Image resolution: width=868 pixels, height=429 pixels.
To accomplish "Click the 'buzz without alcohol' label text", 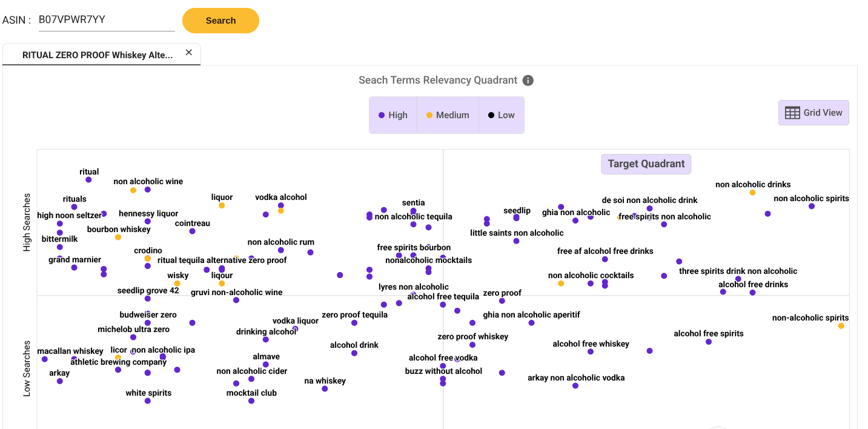I will (x=443, y=371).
